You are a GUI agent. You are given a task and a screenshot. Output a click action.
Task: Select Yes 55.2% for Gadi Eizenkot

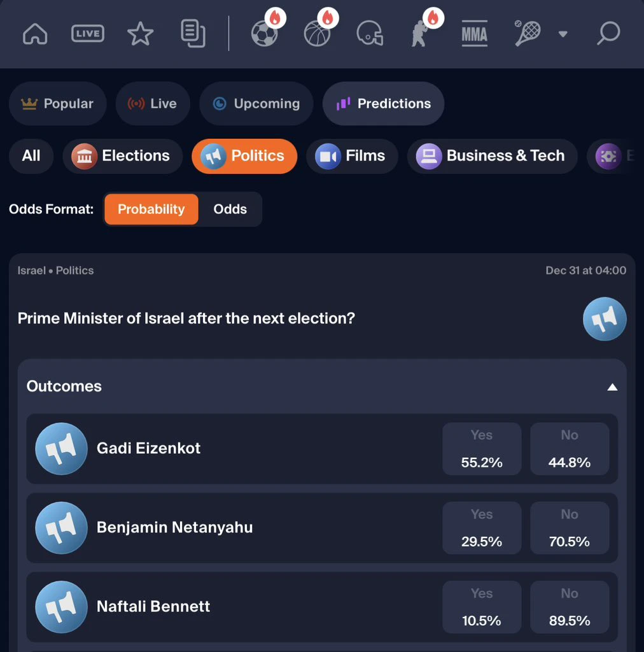coord(482,449)
